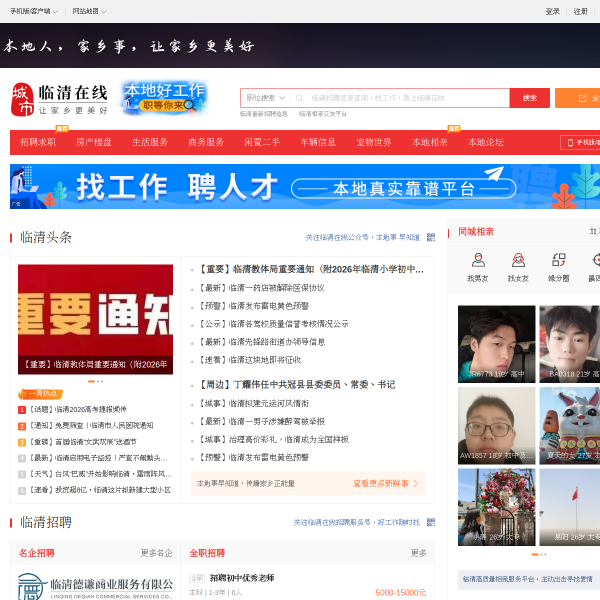This screenshot has height=600, width=600.
Task: Open the 房产楼盘 nav tab
Action: [94, 142]
